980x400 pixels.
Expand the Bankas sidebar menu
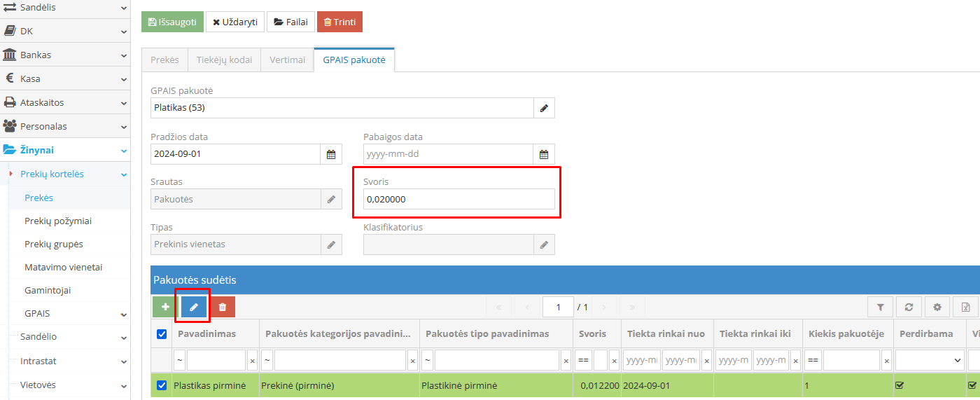(x=65, y=55)
